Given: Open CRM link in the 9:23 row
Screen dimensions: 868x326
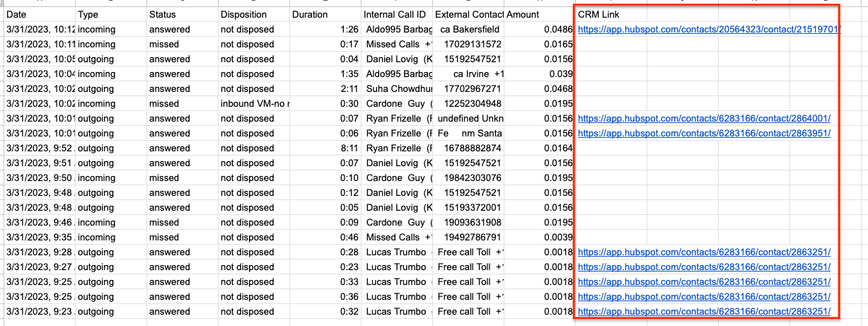Looking at the screenshot, I should 704,312.
